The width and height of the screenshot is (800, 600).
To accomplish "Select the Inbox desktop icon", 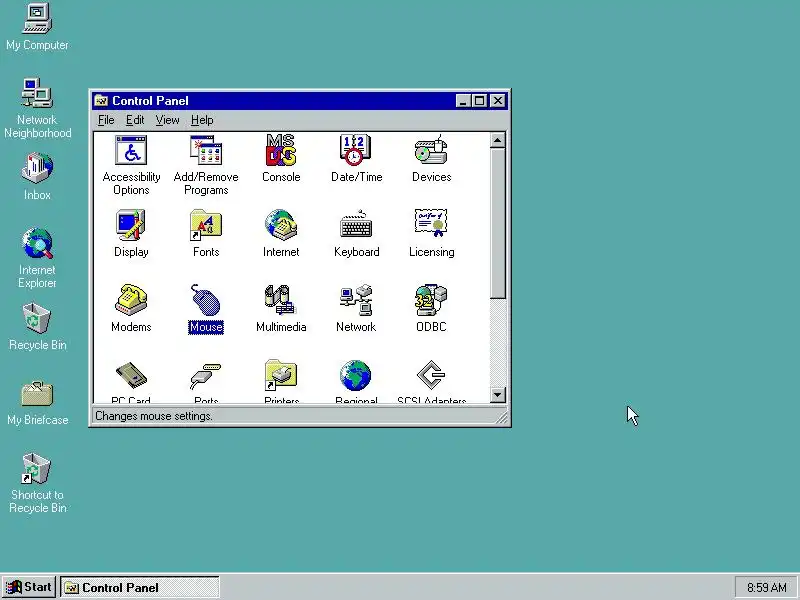I will (37, 168).
